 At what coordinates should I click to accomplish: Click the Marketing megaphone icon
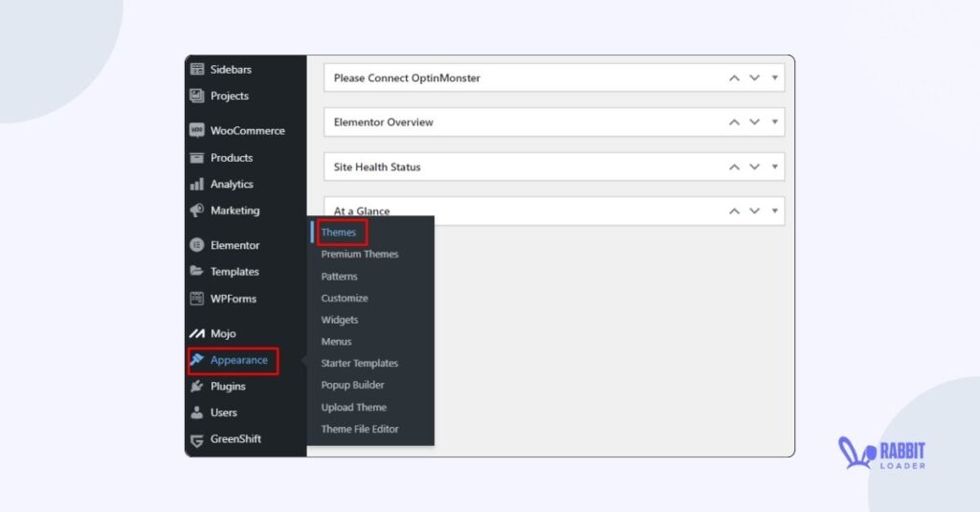coord(197,211)
